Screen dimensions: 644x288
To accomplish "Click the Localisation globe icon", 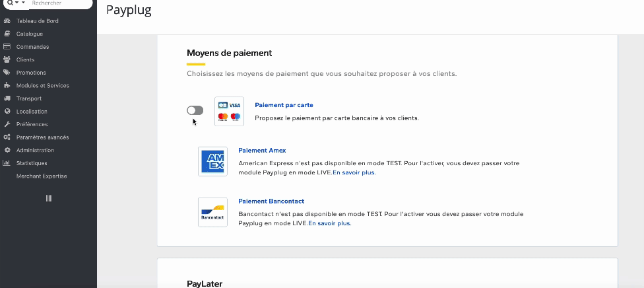I will coord(7,112).
